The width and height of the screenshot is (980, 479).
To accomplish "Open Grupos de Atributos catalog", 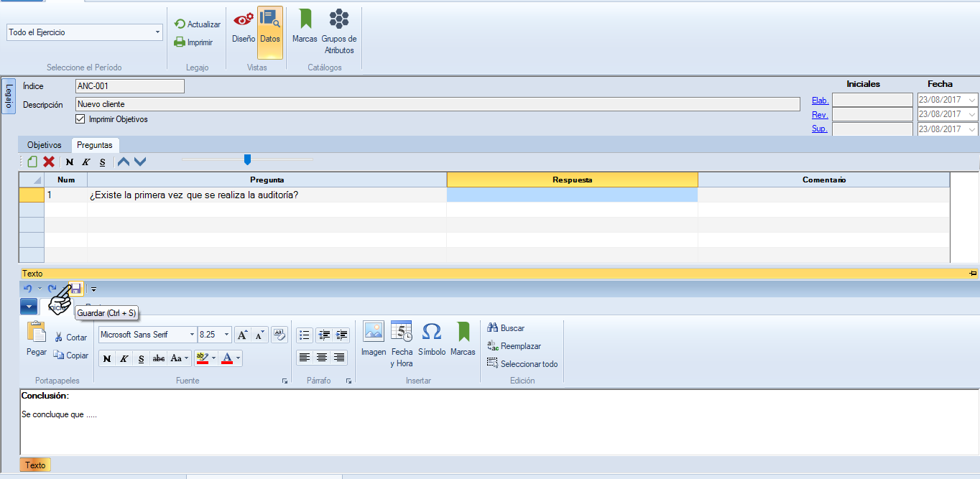I will (x=339, y=32).
